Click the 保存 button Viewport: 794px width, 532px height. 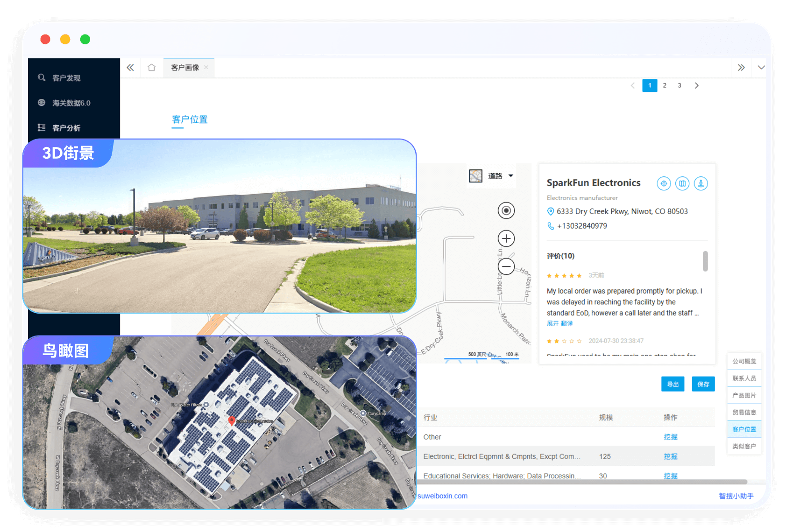[x=703, y=384]
